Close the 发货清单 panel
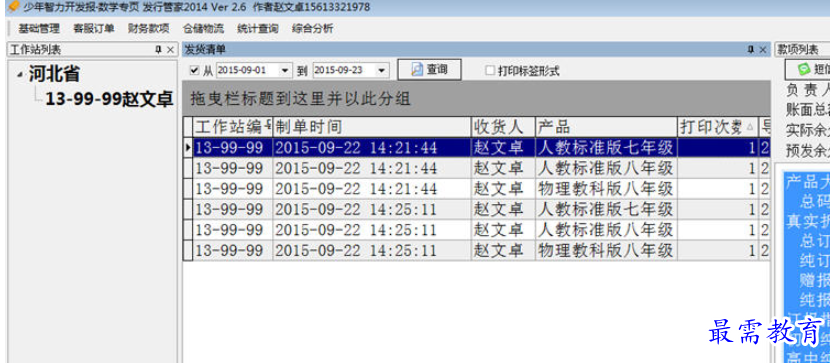This screenshot has width=830, height=363. pos(763,49)
